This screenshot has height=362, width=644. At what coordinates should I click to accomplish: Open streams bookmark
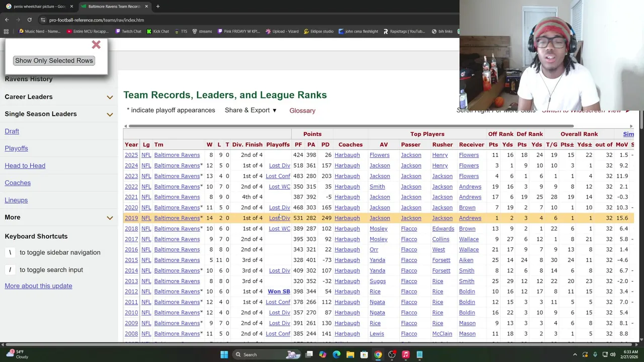[201, 31]
